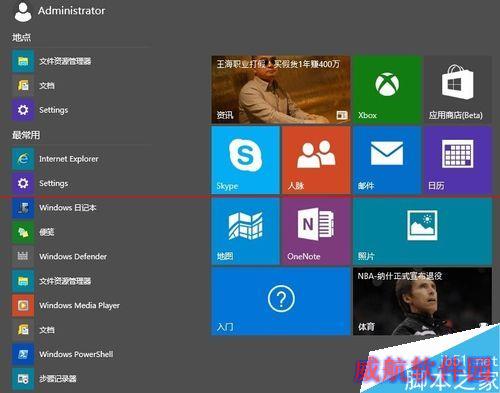Click the Administrator user avatar icon
The image size is (500, 393).
point(23,12)
